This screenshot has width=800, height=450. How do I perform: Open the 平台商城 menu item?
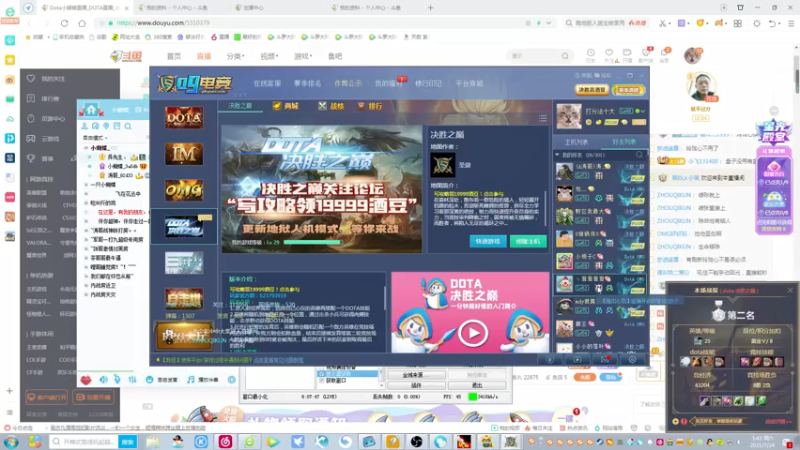(x=469, y=83)
